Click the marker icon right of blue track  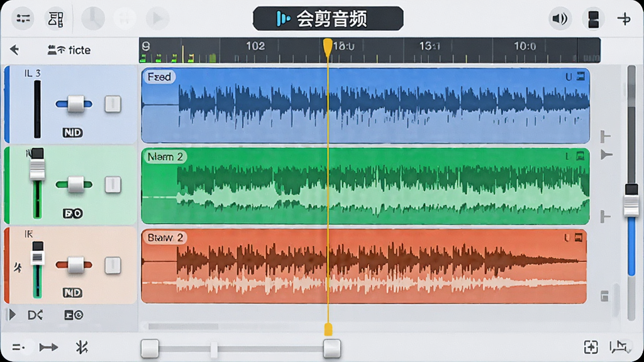(x=606, y=136)
